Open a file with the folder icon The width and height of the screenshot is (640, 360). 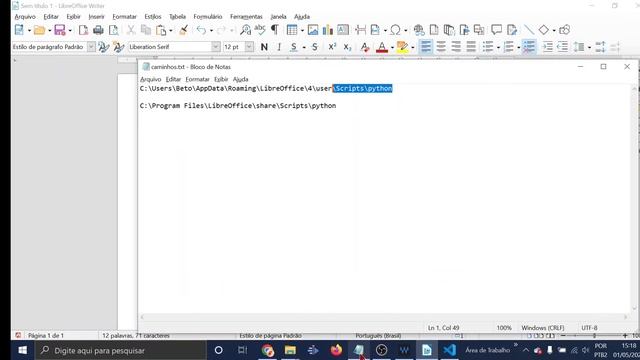click(x=40, y=30)
